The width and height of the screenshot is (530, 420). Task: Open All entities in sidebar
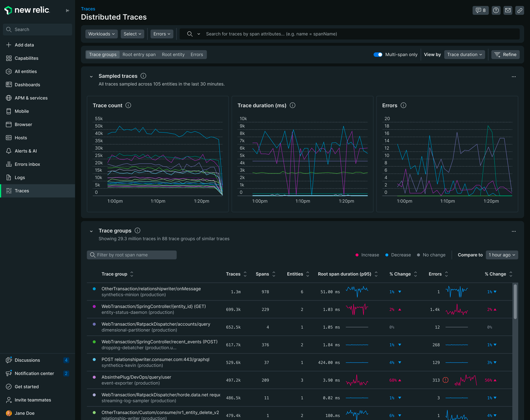tap(37, 71)
